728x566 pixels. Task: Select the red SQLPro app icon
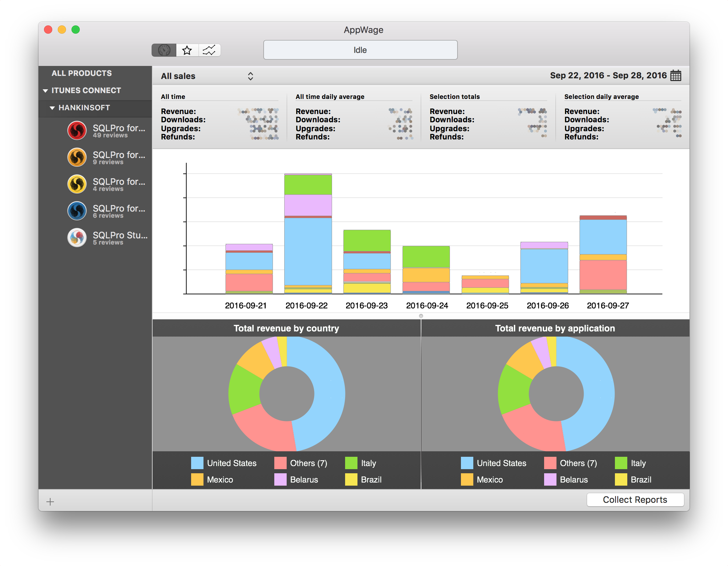[77, 131]
